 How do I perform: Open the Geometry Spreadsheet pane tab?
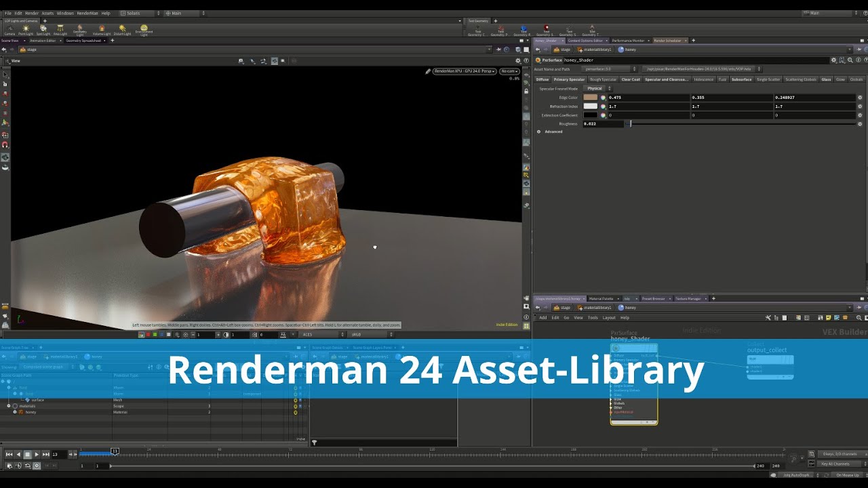83,41
